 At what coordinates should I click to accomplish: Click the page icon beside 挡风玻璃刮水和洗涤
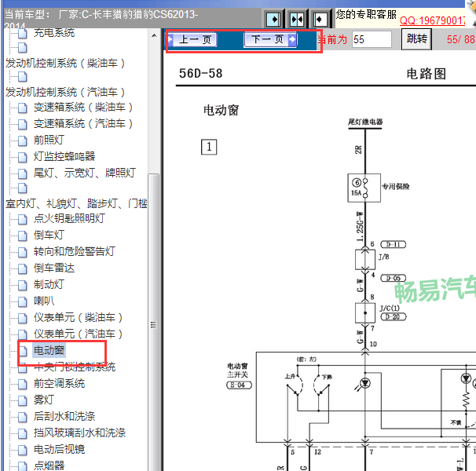[23, 433]
